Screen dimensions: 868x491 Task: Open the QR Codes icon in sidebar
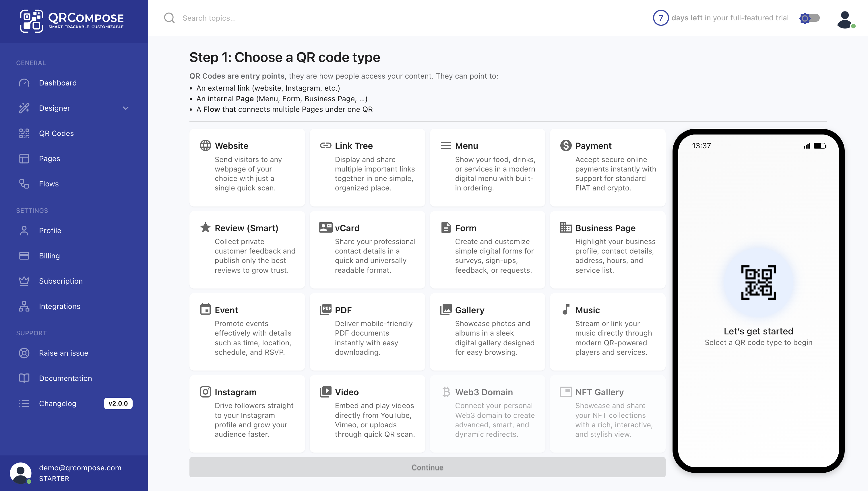[x=24, y=133]
